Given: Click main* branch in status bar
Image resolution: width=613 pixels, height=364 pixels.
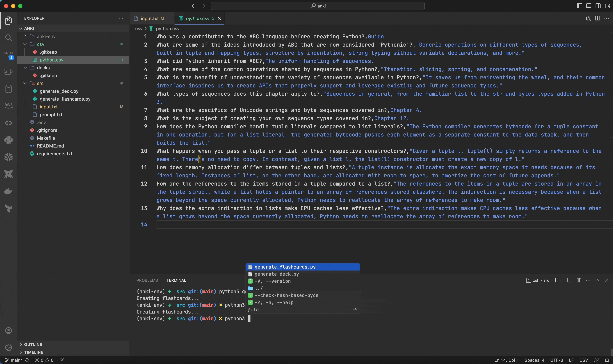Looking at the screenshot, I should pyautogui.click(x=14, y=360).
